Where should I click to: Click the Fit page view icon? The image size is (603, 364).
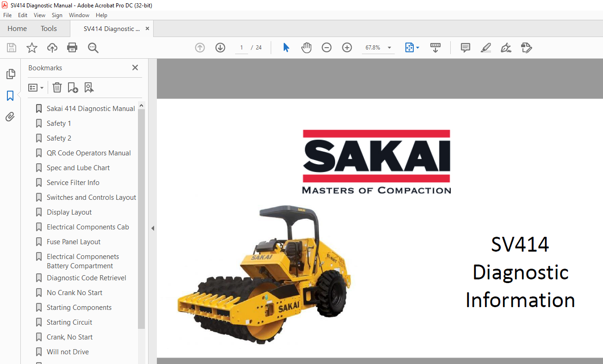tap(409, 48)
